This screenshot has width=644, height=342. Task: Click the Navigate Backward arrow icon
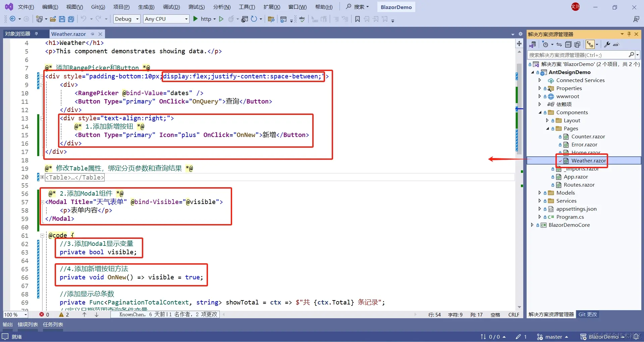[12, 19]
